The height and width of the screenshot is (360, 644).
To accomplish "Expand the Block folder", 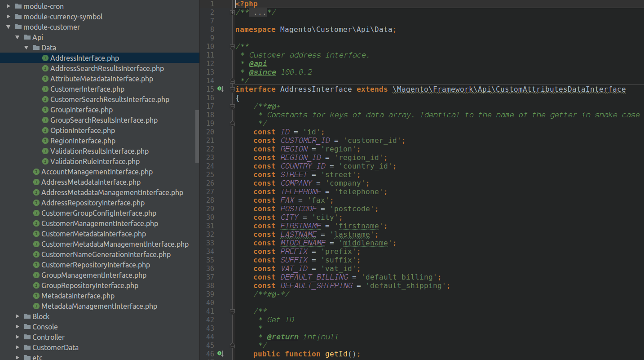I will 18,316.
